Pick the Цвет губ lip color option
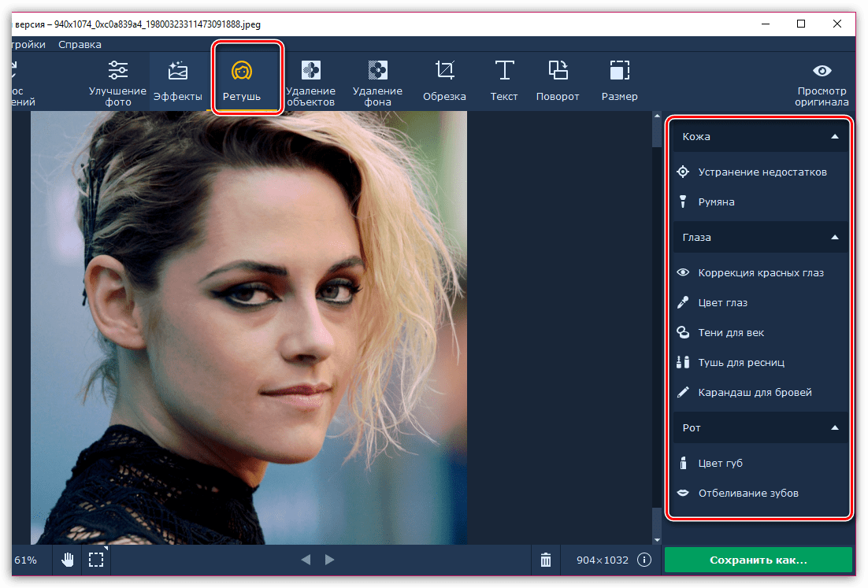The height and width of the screenshot is (588, 868). point(720,463)
